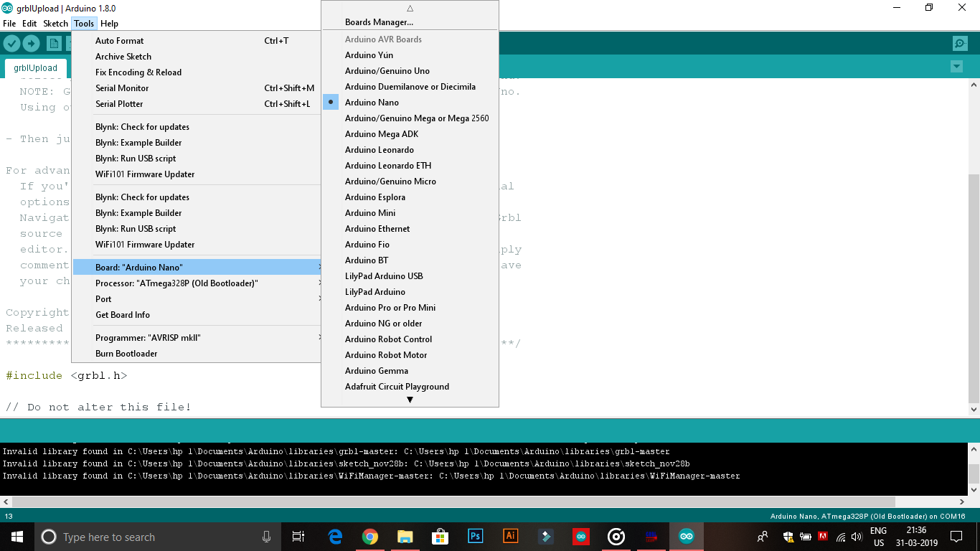980x551 pixels.
Task: Open Adobe Illustrator from the taskbar
Action: pos(510,536)
